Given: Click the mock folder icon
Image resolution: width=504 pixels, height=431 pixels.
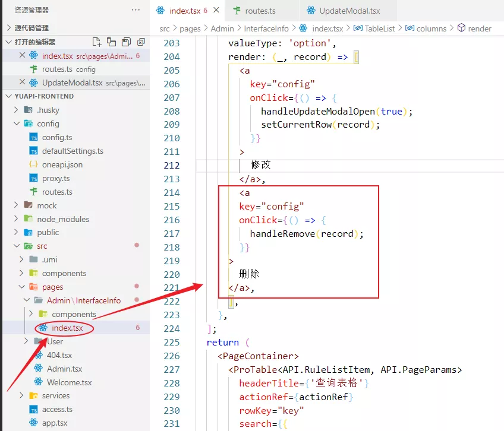Looking at the screenshot, I should click(29, 205).
